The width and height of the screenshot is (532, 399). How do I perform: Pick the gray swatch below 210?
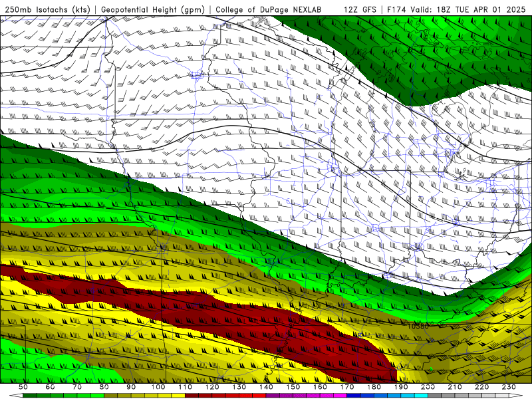tap(448, 396)
